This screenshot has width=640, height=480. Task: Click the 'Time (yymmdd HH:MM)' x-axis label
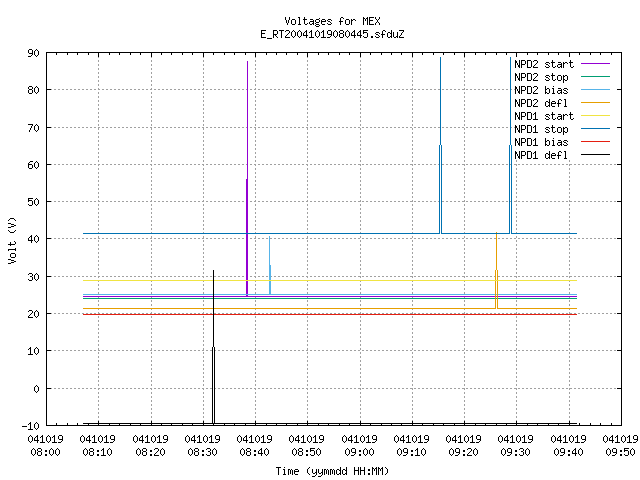(332, 471)
